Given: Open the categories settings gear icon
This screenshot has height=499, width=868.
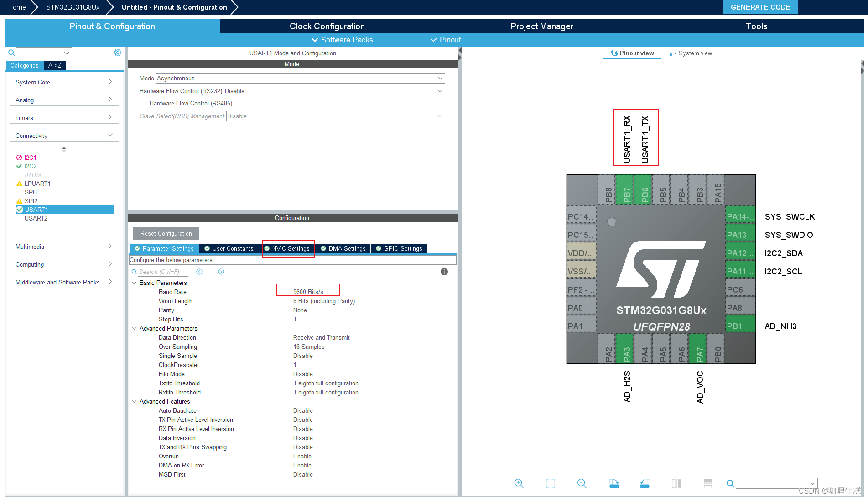Looking at the screenshot, I should pyautogui.click(x=118, y=53).
